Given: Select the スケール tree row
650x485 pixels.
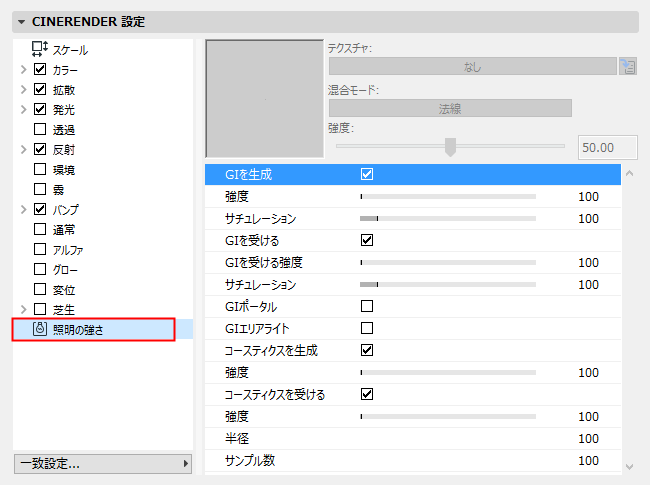Looking at the screenshot, I should coord(103,49).
